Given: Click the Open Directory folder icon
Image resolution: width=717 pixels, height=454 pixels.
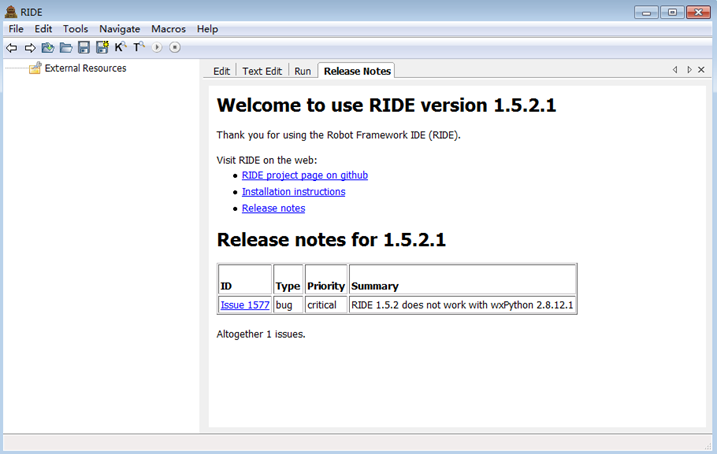Looking at the screenshot, I should click(x=66, y=48).
